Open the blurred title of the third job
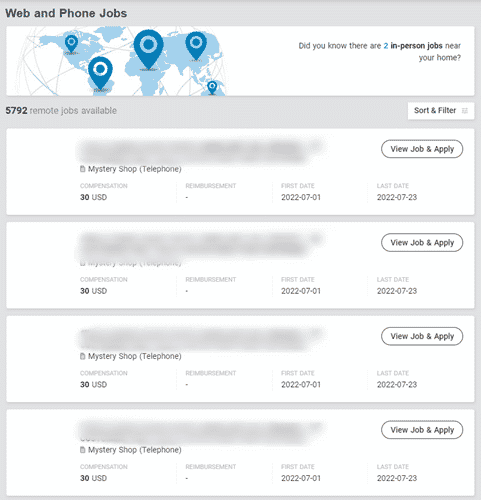Viewport: 481px width, 500px height. pyautogui.click(x=200, y=338)
